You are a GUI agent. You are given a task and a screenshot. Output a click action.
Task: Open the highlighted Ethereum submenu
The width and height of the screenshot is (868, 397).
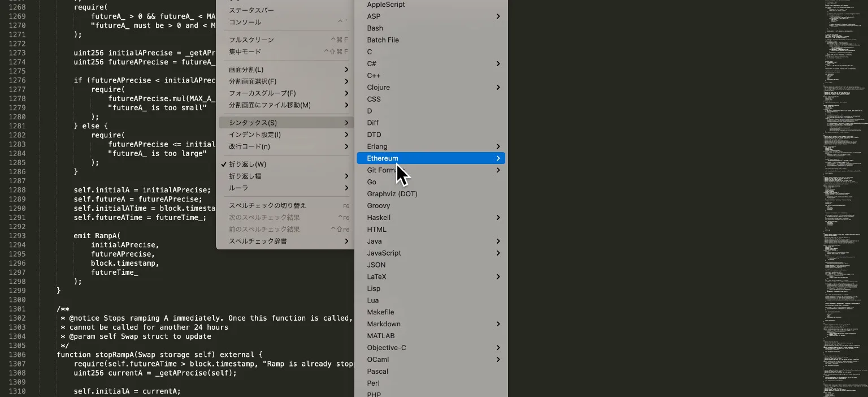coord(431,158)
